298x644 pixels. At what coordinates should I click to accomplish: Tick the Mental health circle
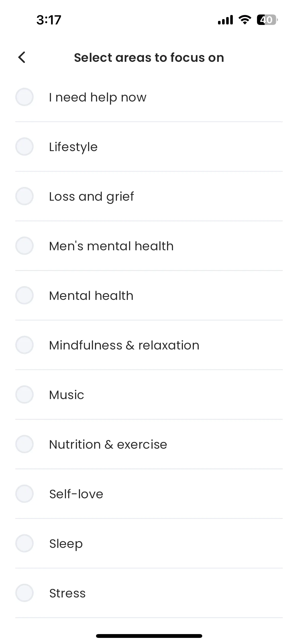click(x=24, y=295)
